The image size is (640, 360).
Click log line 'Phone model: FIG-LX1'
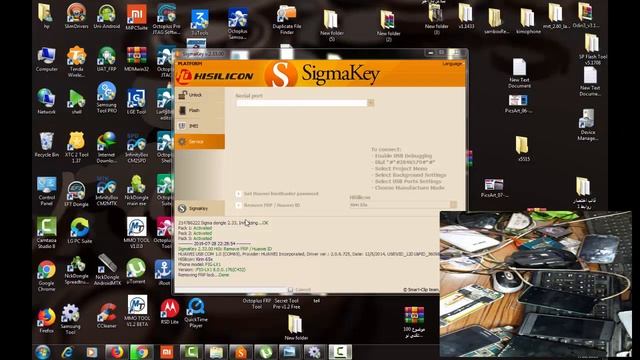(199, 264)
